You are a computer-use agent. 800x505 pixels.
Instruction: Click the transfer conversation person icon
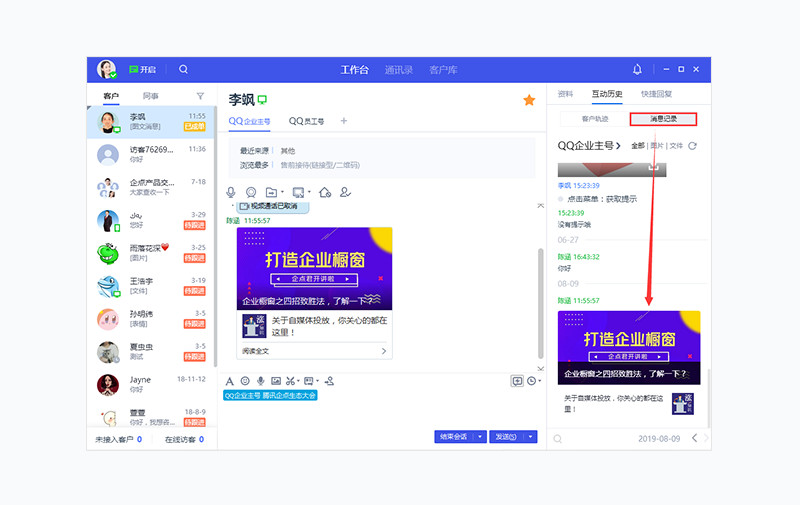330,381
